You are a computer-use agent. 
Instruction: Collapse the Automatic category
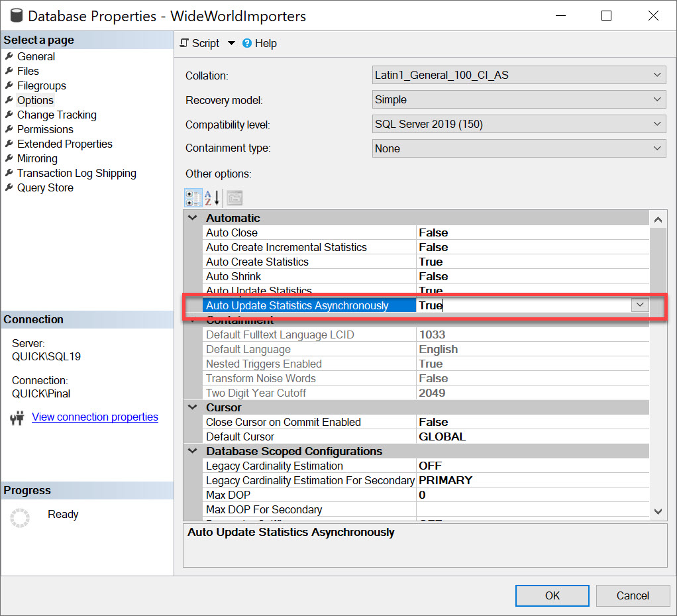pos(193,218)
